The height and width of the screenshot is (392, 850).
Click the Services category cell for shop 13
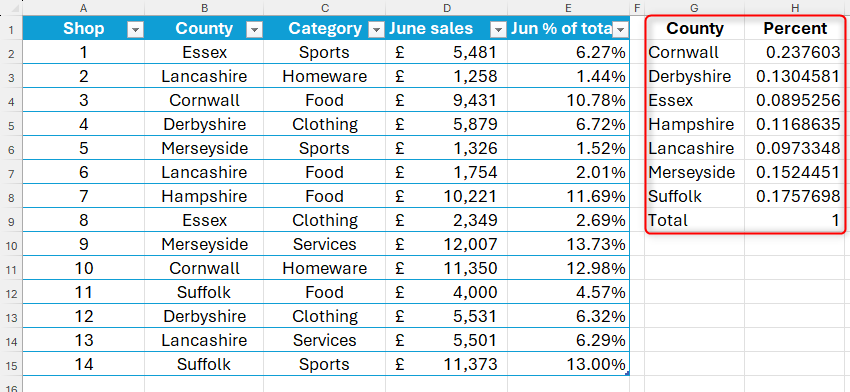tap(325, 340)
